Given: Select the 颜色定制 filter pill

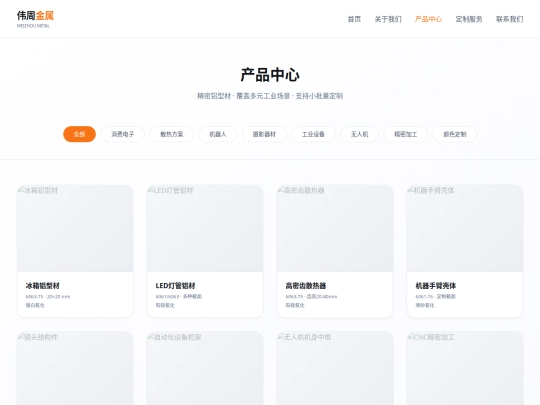Looking at the screenshot, I should click(x=455, y=134).
